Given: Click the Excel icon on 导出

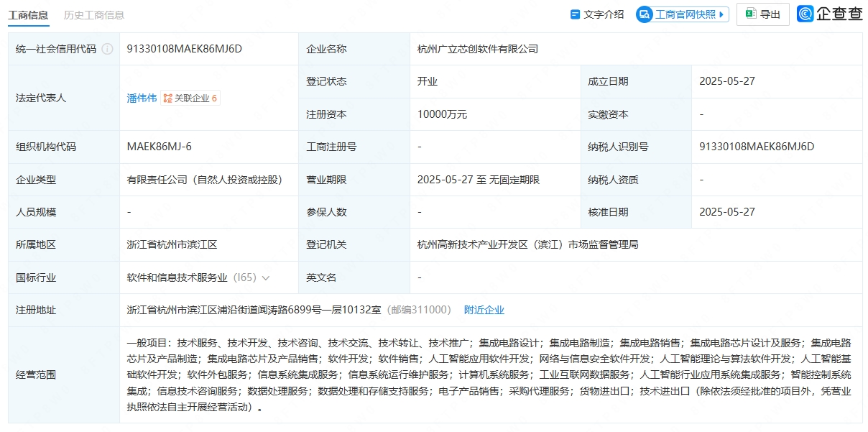Looking at the screenshot, I should [750, 14].
